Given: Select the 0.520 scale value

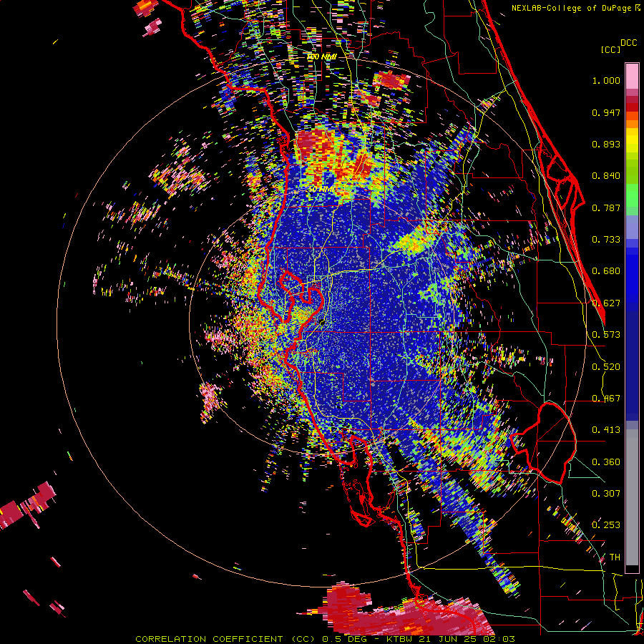Looking at the screenshot, I should 606,367.
